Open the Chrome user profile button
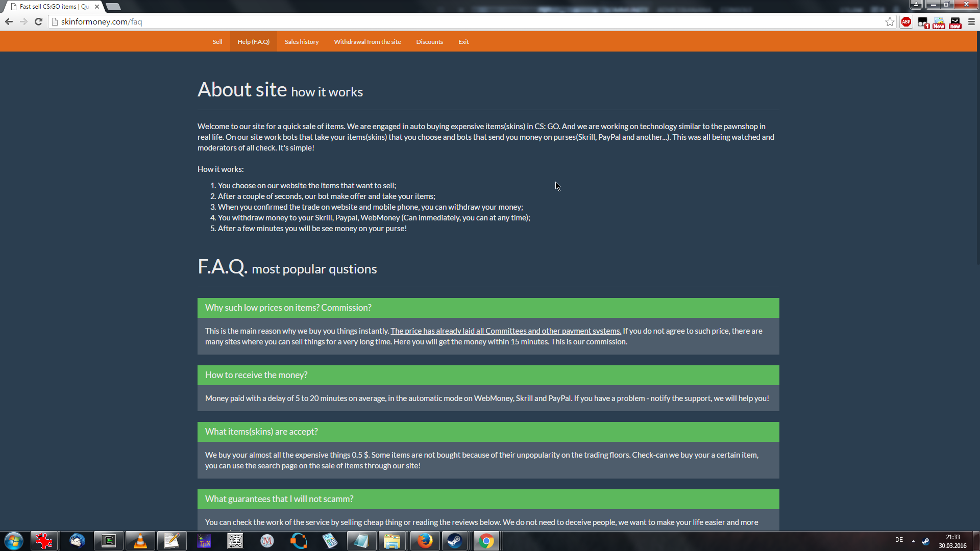The image size is (980, 551). tap(916, 5)
